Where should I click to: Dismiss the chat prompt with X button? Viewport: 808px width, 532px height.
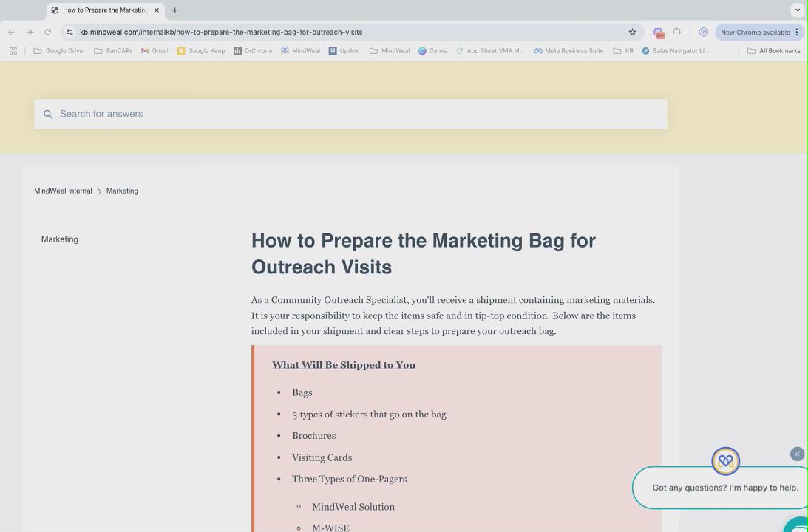[x=797, y=454]
